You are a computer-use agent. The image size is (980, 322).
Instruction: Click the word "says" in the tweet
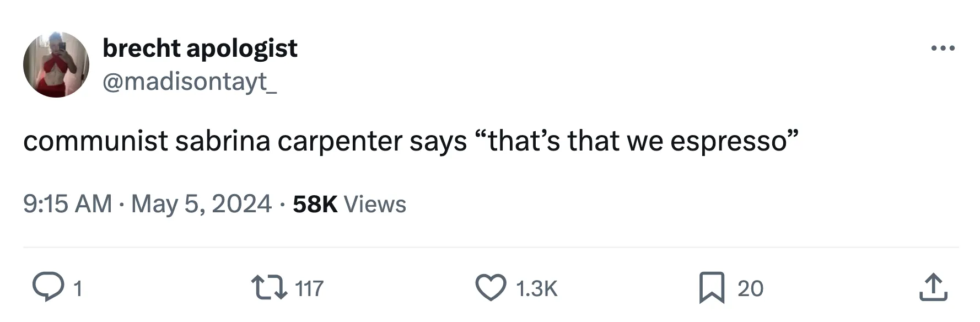point(438,141)
